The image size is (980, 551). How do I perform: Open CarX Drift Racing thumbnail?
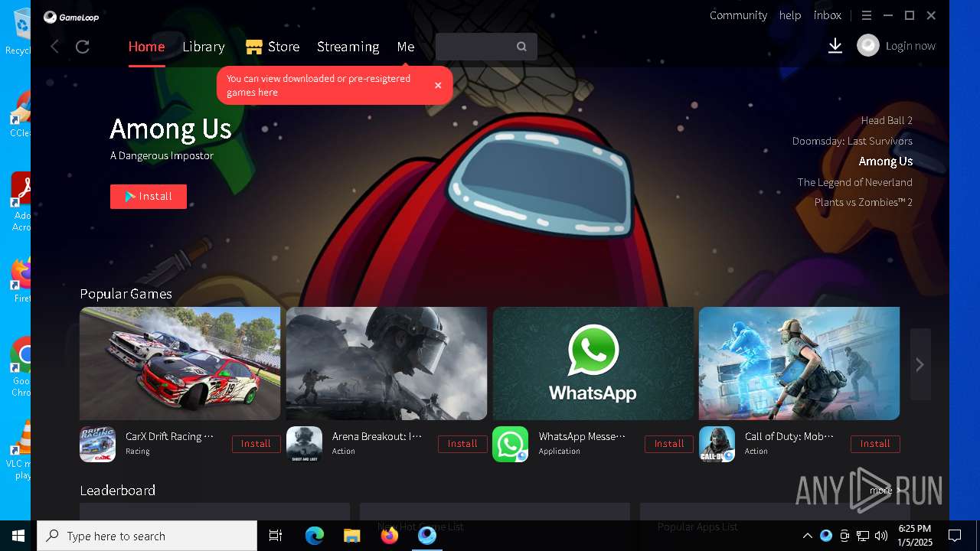coord(180,364)
